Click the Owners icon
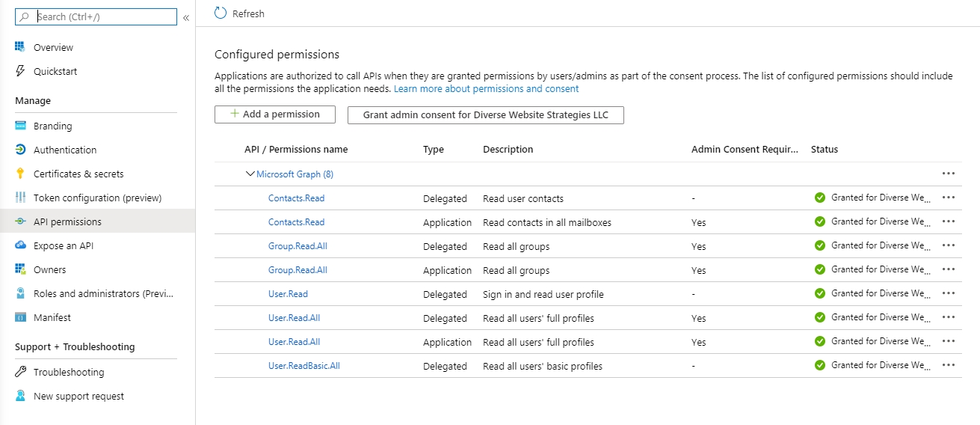 [20, 269]
